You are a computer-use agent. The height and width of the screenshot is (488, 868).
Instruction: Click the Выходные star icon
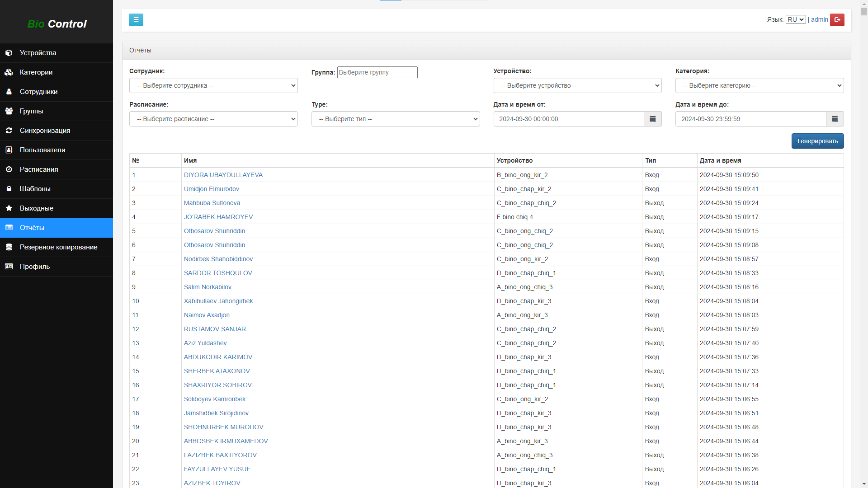pyautogui.click(x=9, y=208)
